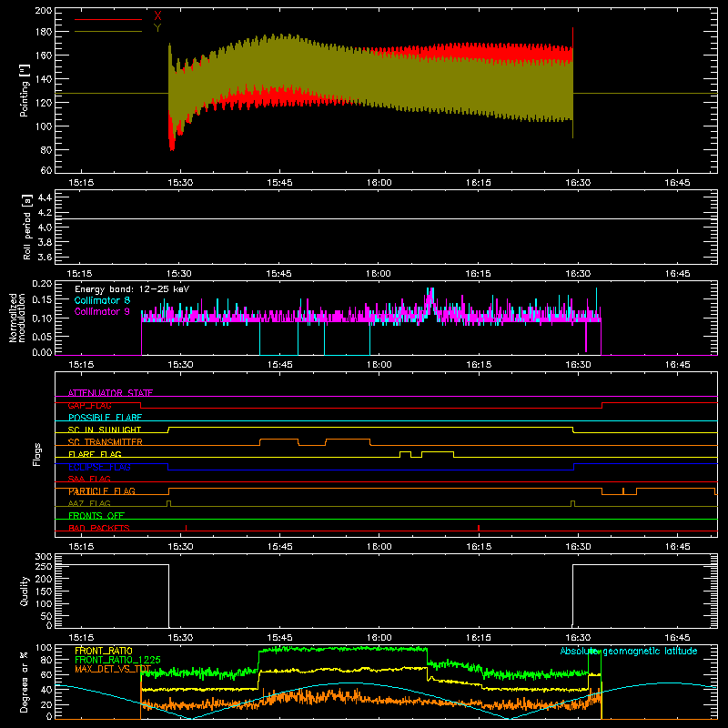The width and height of the screenshot is (728, 728).
Task: Click the vertical 'Flags' axis title
Action: coord(37,454)
